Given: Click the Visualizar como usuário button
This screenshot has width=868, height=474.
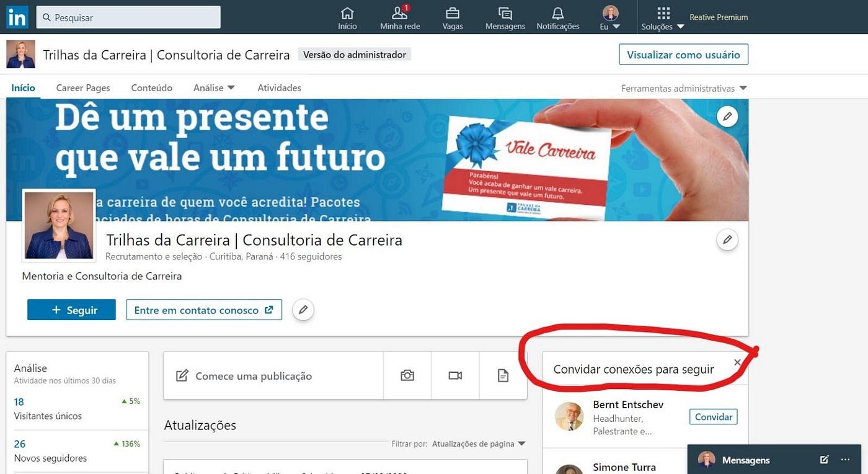Looking at the screenshot, I should pos(683,55).
